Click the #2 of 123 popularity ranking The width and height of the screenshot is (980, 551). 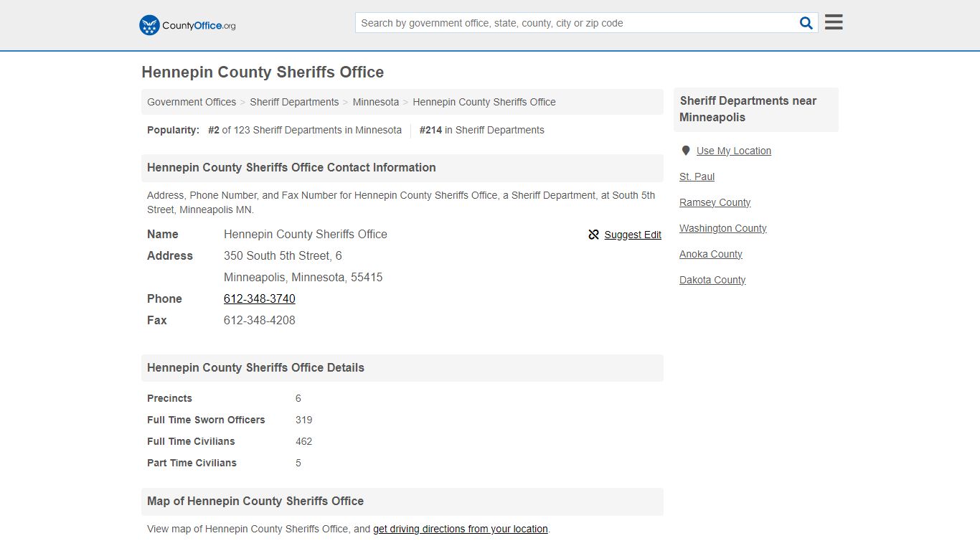305,130
